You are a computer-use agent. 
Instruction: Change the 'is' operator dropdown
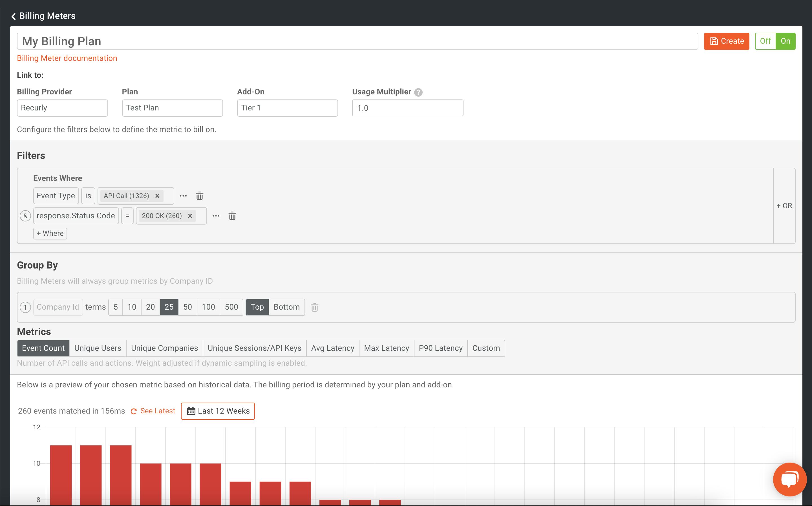click(88, 196)
